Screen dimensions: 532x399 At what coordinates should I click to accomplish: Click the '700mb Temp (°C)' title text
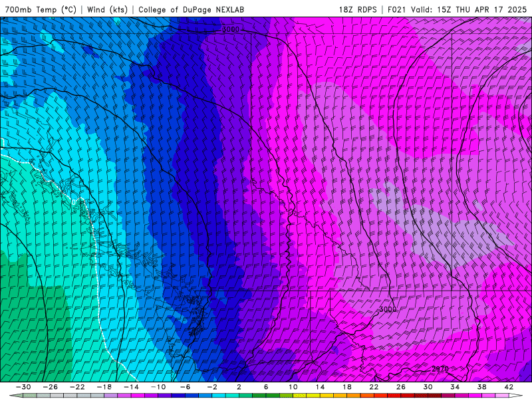point(40,9)
